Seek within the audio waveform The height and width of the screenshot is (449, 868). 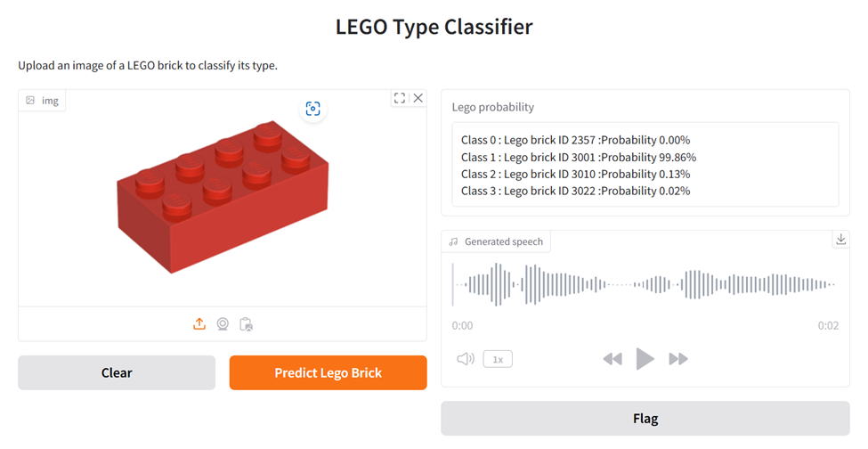[x=645, y=285]
